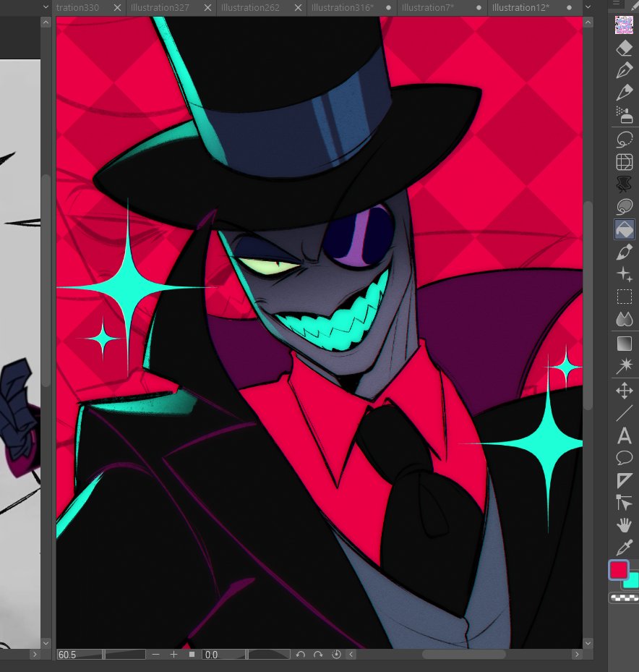639x672 pixels.
Task: Click the horizontal scrollbar left arrow
Action: 351,655
